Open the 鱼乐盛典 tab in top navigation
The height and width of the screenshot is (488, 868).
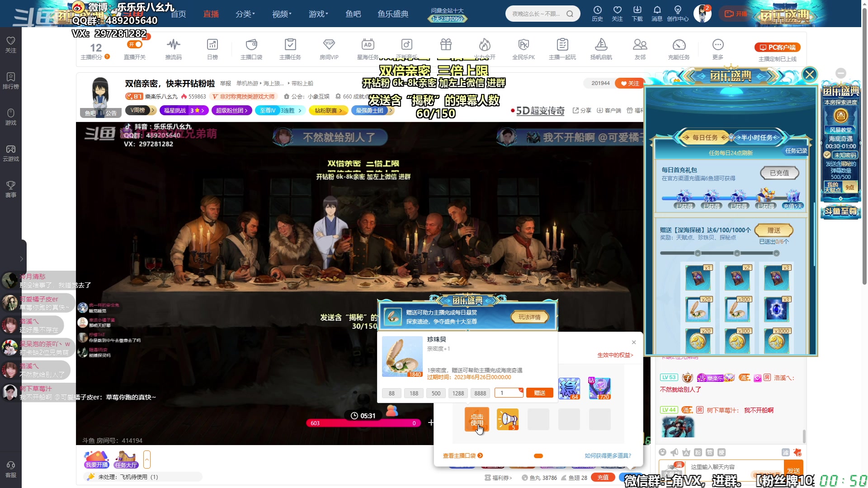click(x=393, y=14)
